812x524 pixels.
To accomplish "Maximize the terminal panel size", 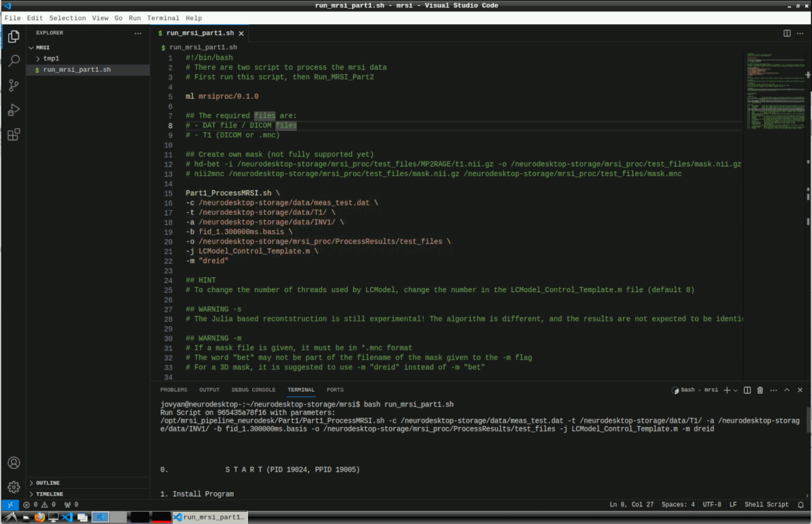I will pos(787,390).
